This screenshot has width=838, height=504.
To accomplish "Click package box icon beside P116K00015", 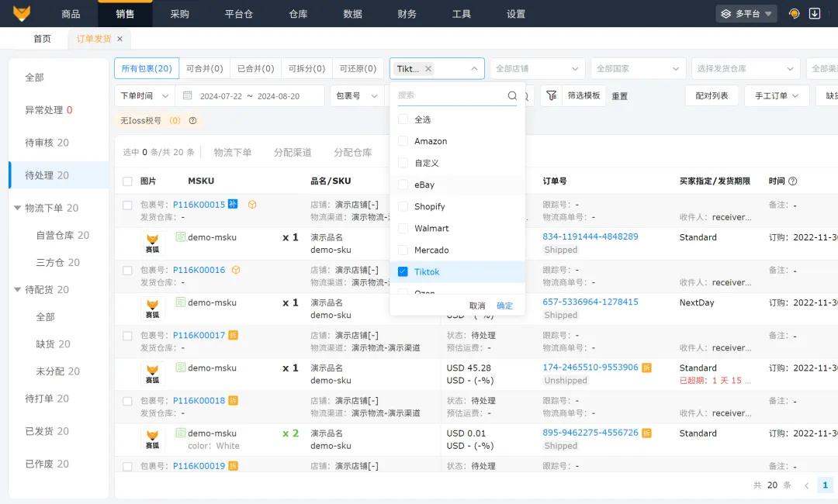I will 252,205.
